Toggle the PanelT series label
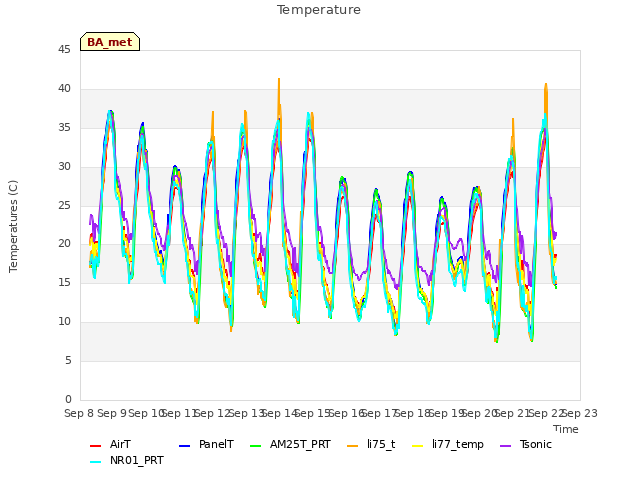This screenshot has height=480, width=640. point(216,444)
